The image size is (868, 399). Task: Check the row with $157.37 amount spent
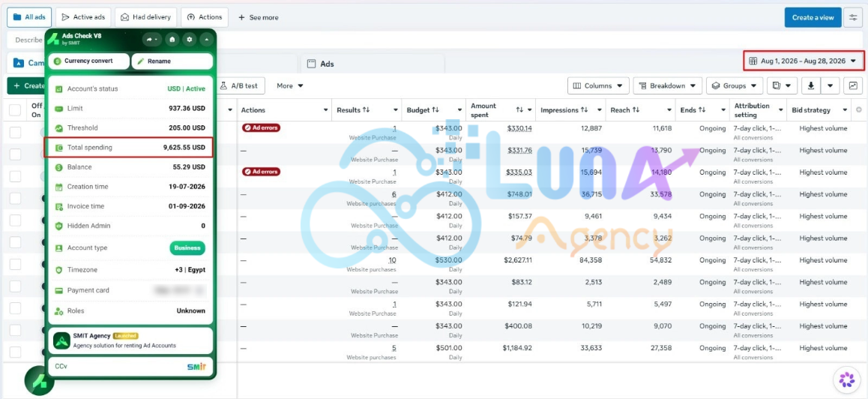pos(15,220)
